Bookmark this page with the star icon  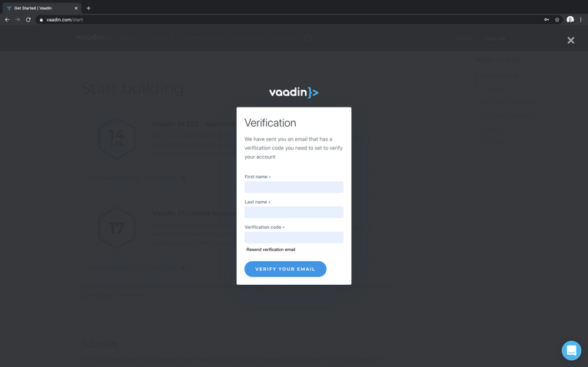[557, 19]
